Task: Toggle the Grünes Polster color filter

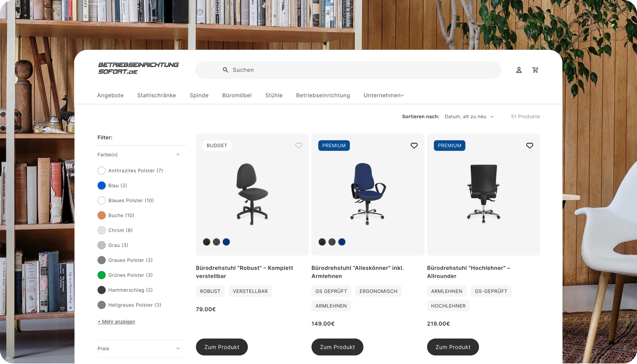Action: click(125, 275)
